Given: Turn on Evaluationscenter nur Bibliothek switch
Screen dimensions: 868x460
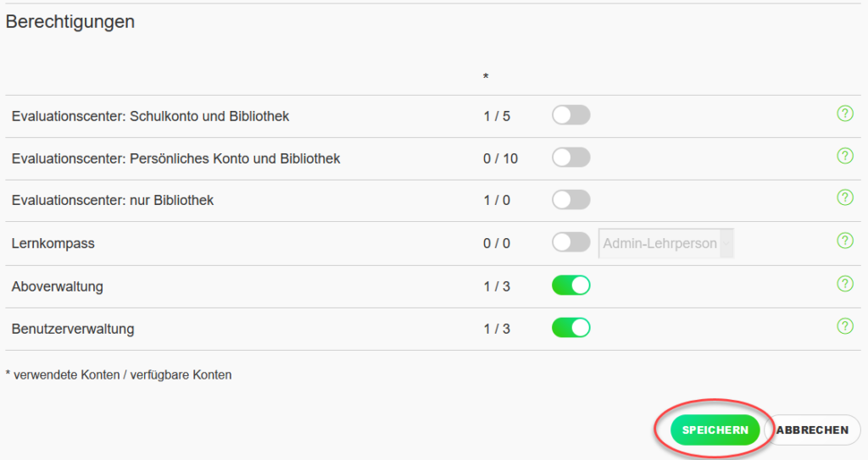Looking at the screenshot, I should 570,199.
